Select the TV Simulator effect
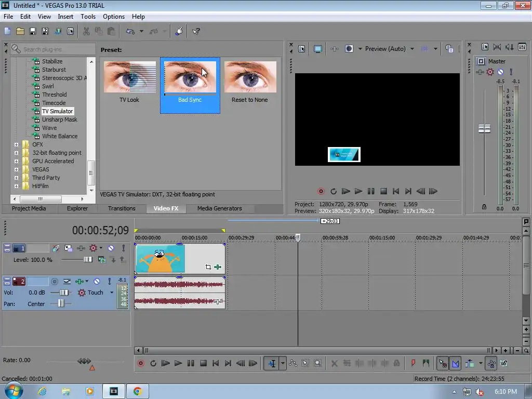The image size is (532, 399). [57, 111]
